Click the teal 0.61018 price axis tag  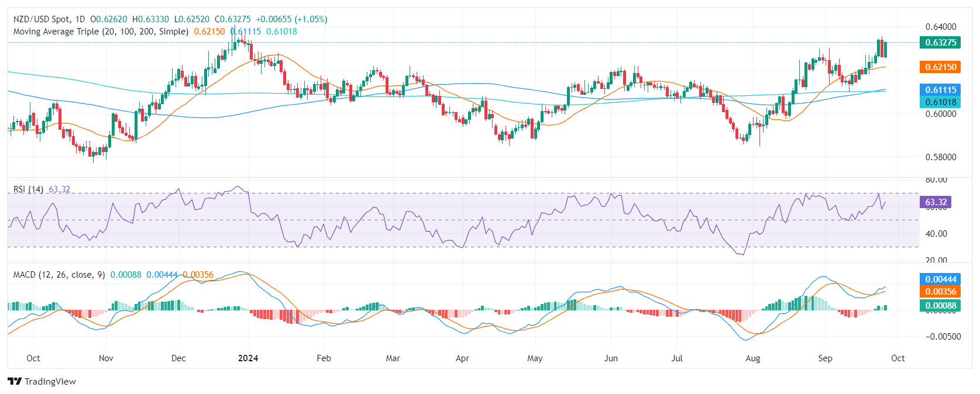940,102
